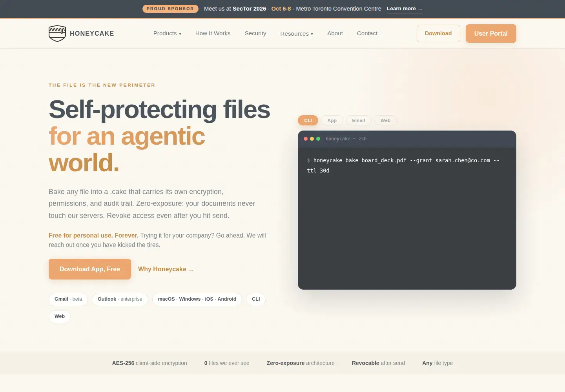Click the Web platform pill

(60, 316)
